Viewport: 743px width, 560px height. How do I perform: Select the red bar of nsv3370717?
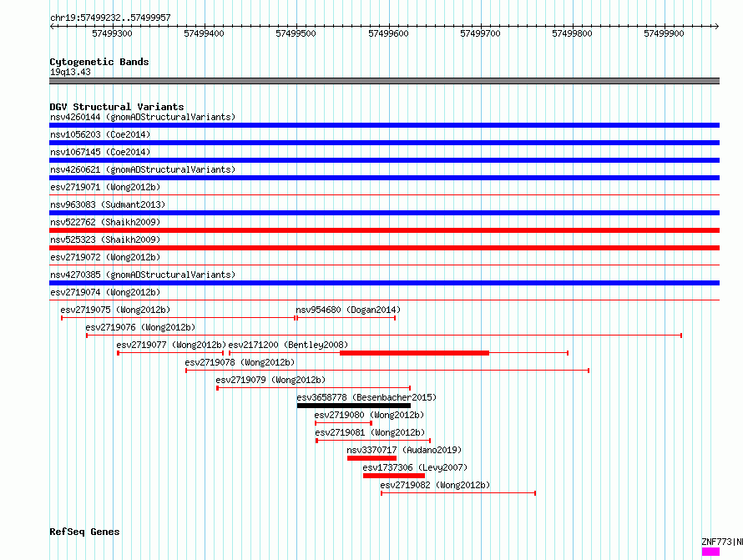click(371, 458)
